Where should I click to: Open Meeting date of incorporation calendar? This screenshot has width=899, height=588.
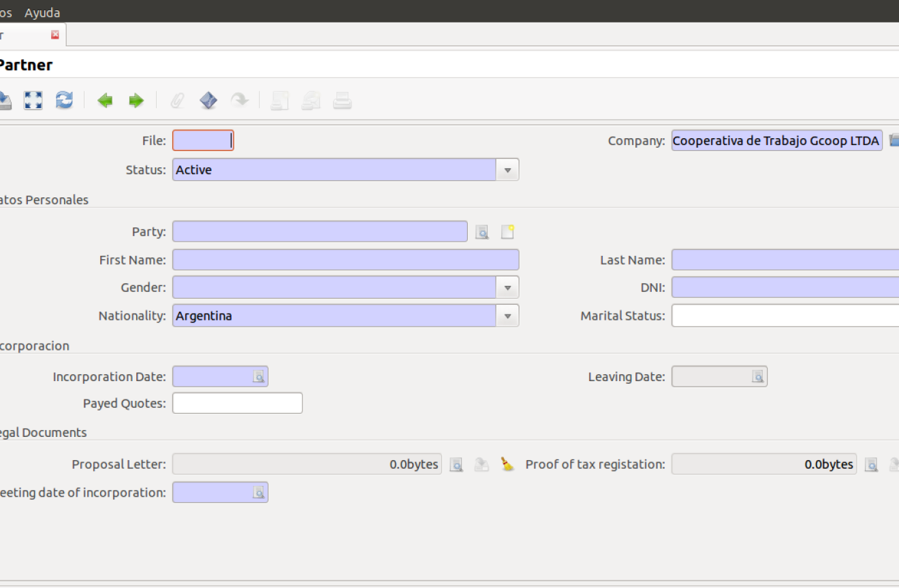pyautogui.click(x=259, y=492)
